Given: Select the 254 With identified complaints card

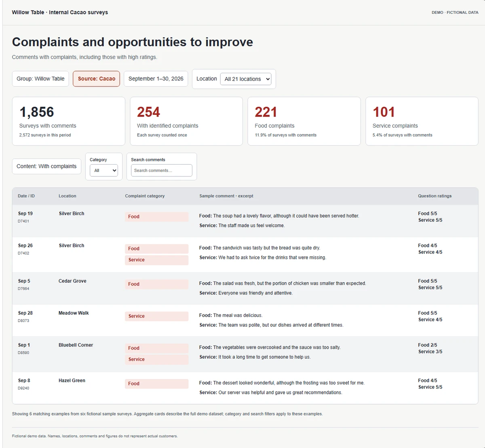Looking at the screenshot, I should (186, 121).
